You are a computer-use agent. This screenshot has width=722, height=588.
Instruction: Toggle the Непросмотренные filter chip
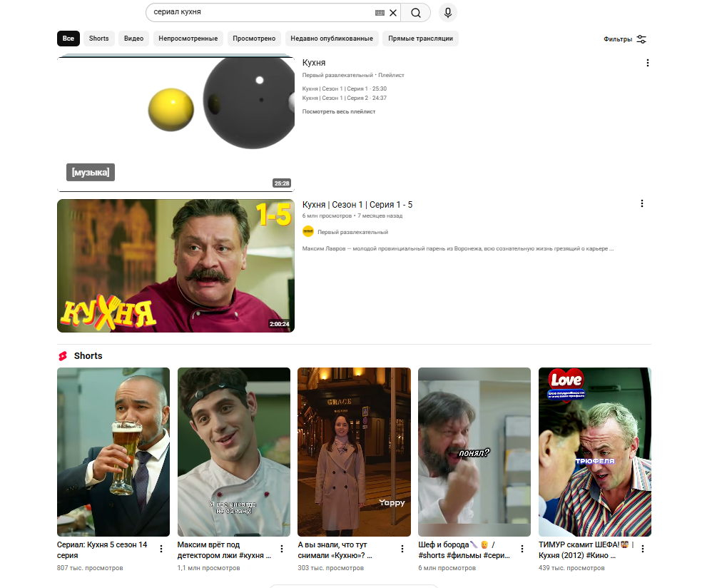[x=189, y=39]
